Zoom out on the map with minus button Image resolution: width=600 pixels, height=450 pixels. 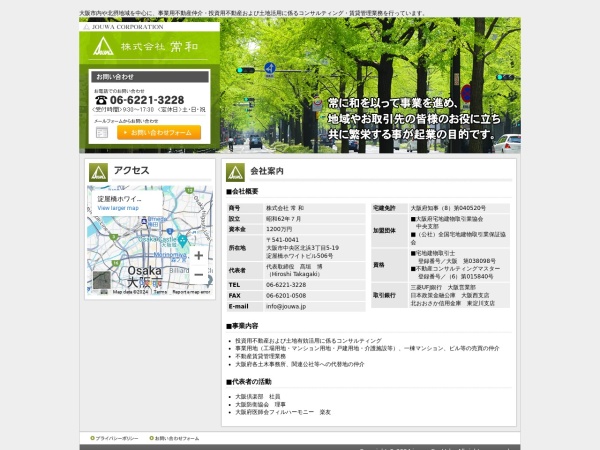pos(199,274)
